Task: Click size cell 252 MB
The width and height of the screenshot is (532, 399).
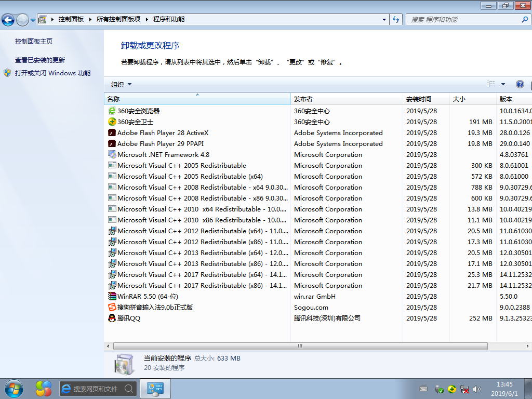Action: [481, 318]
